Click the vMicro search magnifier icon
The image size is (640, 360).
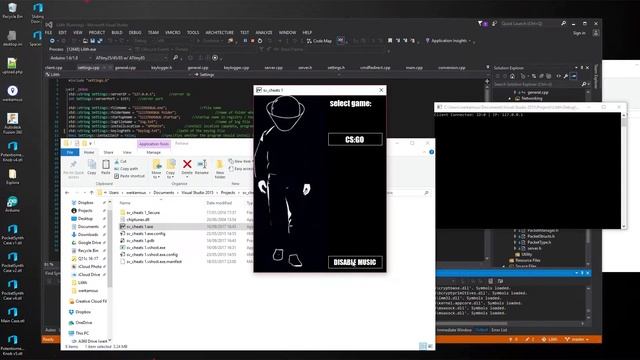pos(176,58)
